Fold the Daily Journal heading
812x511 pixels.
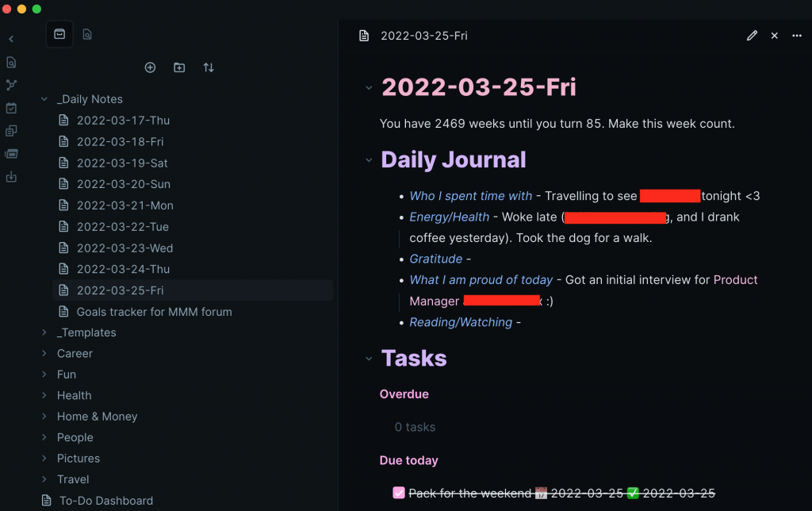(369, 160)
